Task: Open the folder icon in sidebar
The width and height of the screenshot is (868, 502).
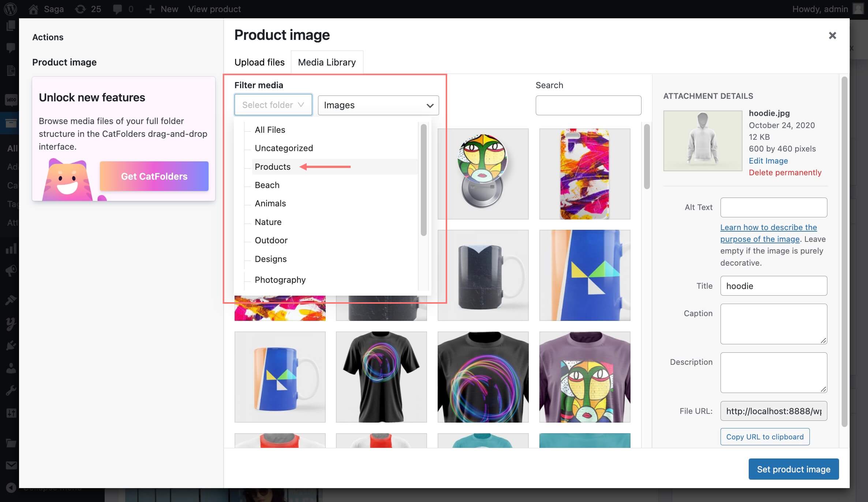Action: pos(11,443)
